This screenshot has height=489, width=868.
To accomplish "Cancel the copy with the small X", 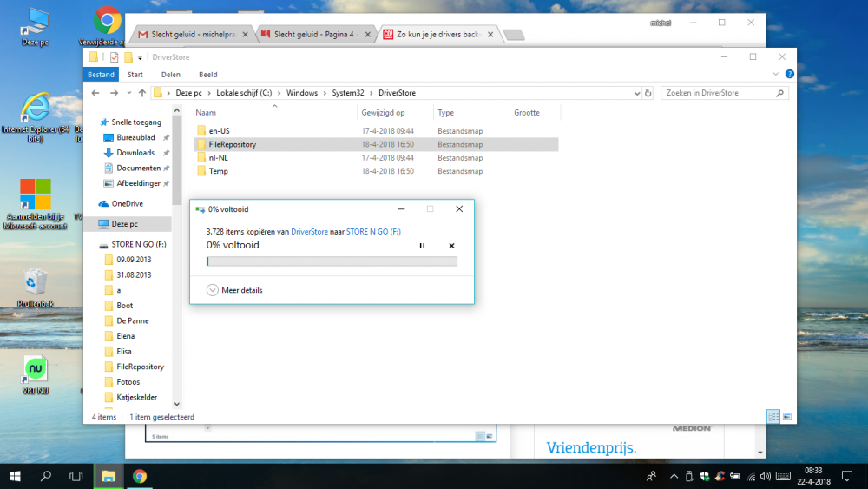I will [x=451, y=246].
